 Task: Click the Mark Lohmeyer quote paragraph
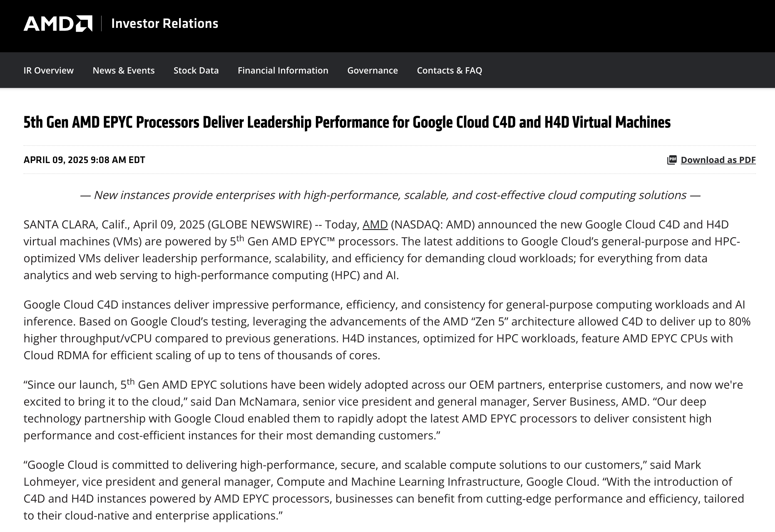(x=383, y=490)
